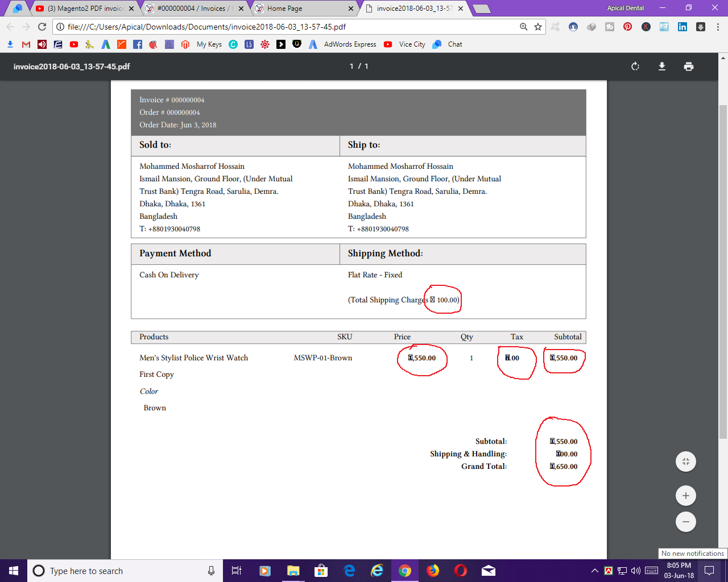
Task: Click the address bar with PDF path
Action: click(284, 27)
